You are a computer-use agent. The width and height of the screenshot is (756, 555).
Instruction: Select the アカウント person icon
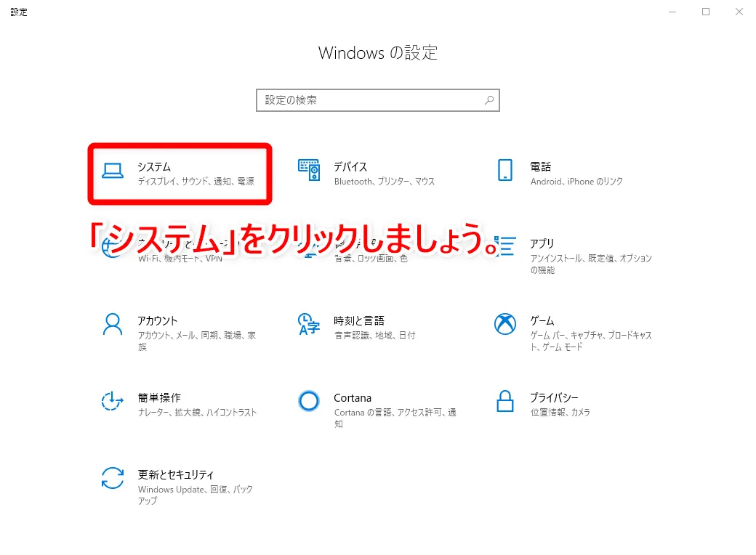click(x=113, y=324)
